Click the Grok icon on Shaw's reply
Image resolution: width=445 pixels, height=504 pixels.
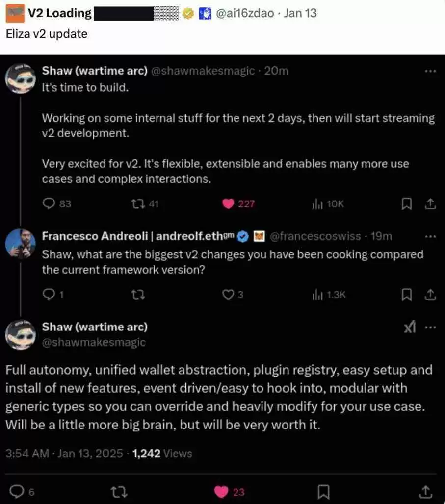tap(410, 328)
